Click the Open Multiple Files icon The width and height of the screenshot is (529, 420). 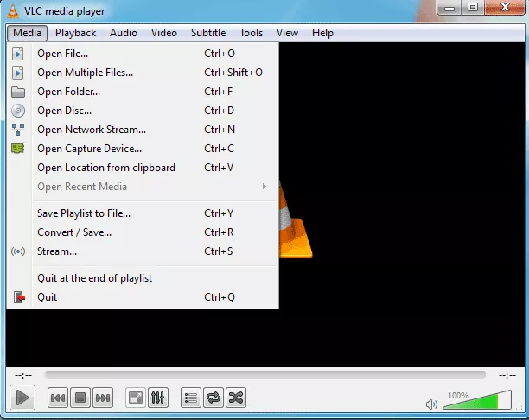tap(18, 73)
